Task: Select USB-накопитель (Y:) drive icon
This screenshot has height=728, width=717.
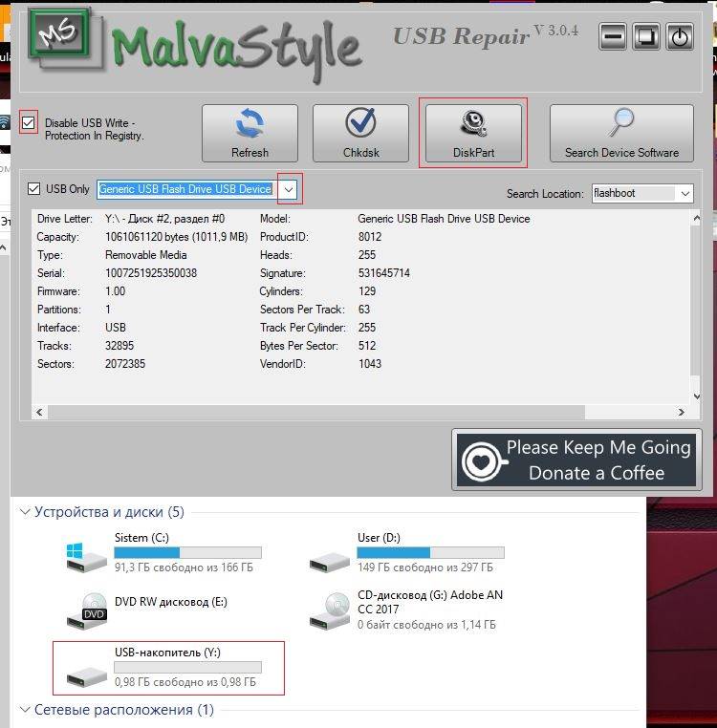Action: tap(87, 676)
